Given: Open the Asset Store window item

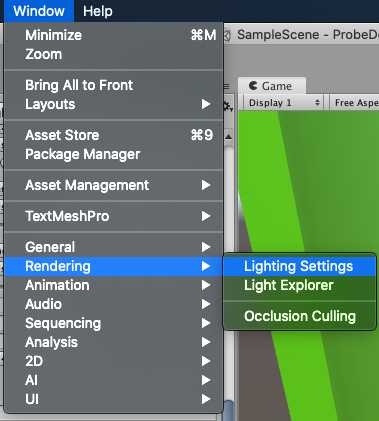Looking at the screenshot, I should tap(114, 135).
